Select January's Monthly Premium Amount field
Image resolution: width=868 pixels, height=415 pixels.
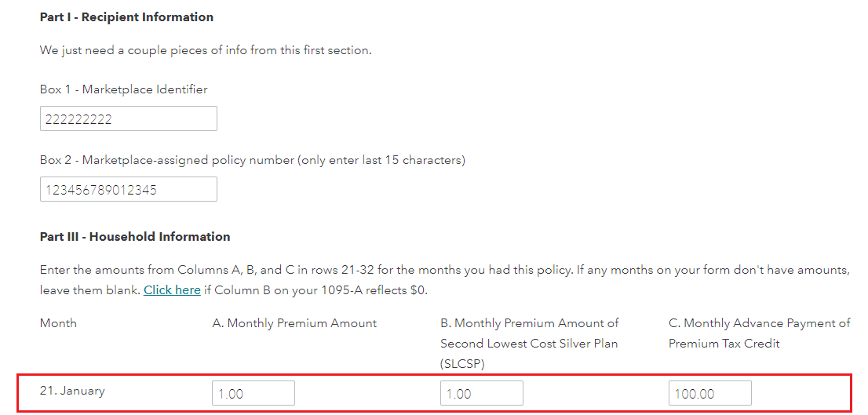(253, 393)
